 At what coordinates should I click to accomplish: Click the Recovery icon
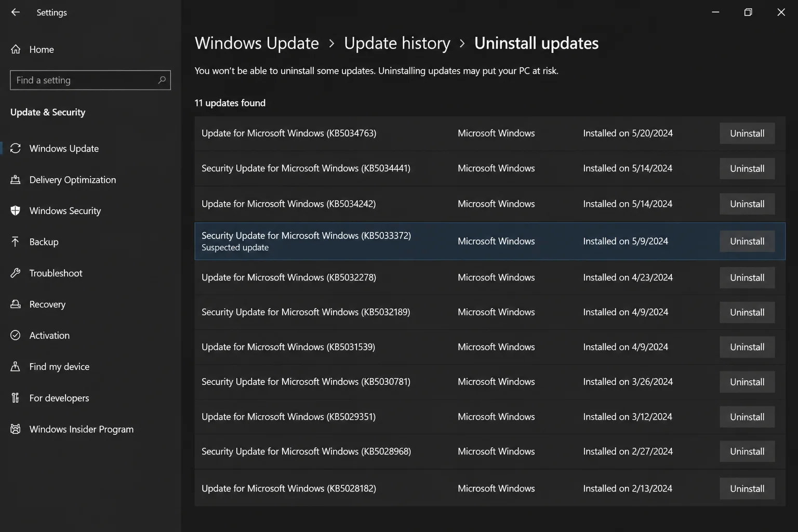tap(16, 304)
